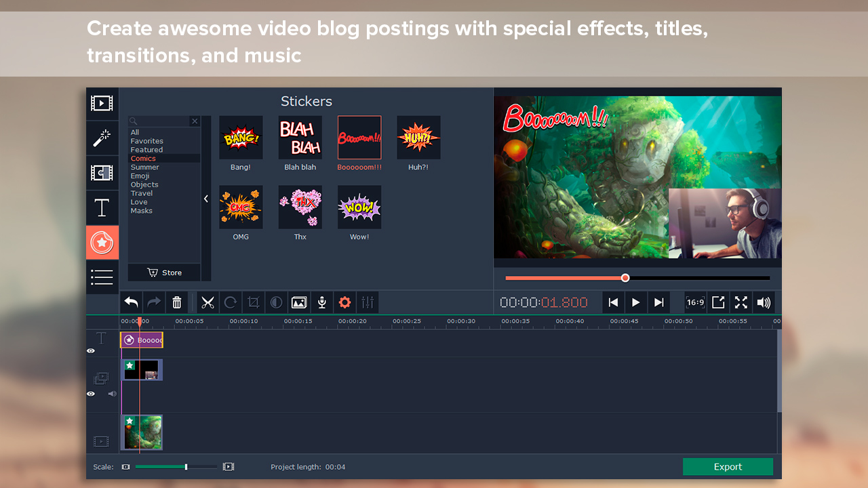Screen dimensions: 868x488
Task: Hide the overlay video track
Action: click(x=90, y=393)
